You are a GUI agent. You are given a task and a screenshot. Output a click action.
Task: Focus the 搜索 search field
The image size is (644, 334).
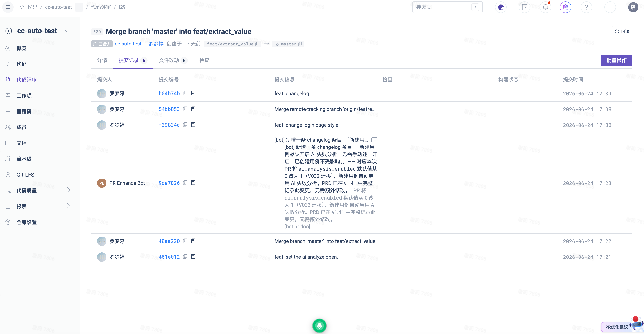(447, 7)
